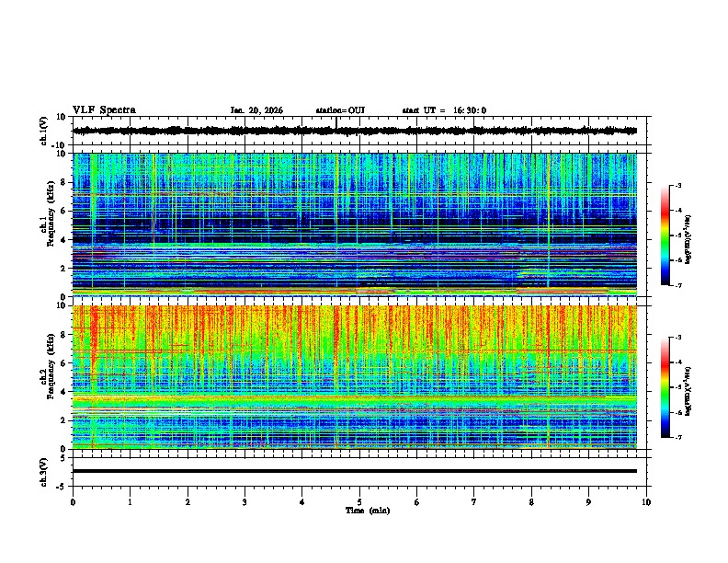Viewport: 728px width, 563px height.
Task: Click the ch.1 voltage waveform trace
Action: (x=354, y=131)
